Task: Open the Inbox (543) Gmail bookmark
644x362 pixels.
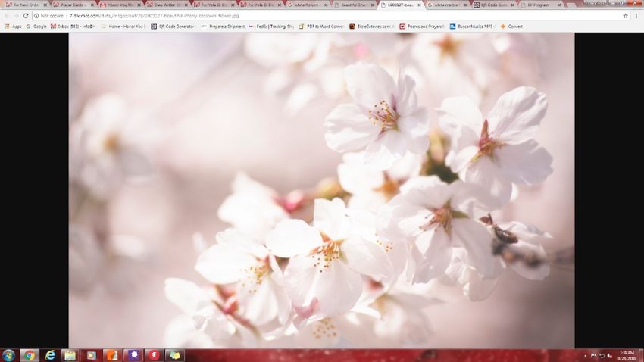Action: (73, 27)
